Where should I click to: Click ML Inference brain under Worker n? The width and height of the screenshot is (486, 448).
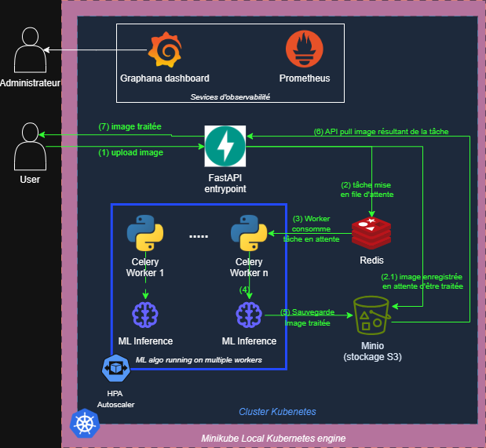point(249,315)
